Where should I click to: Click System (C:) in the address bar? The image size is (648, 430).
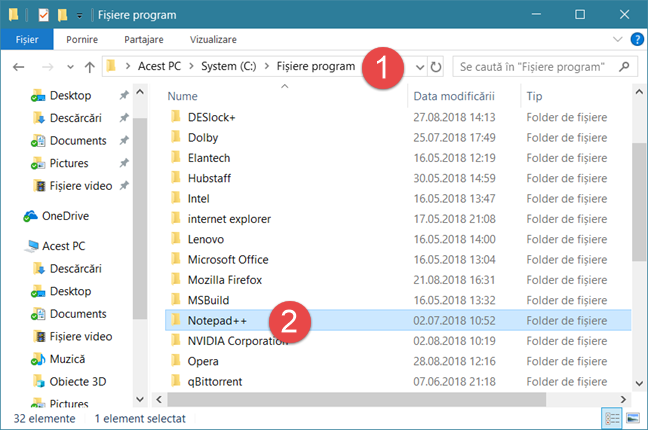point(229,66)
